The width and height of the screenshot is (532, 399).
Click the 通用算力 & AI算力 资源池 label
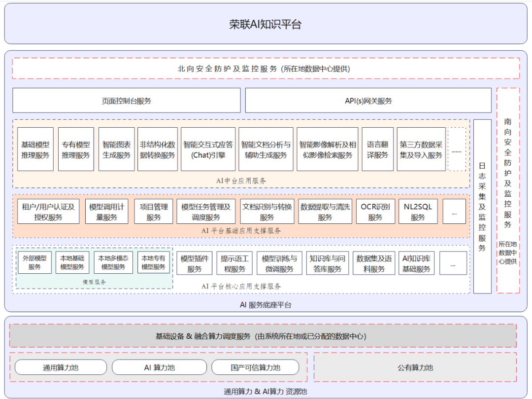point(266,392)
